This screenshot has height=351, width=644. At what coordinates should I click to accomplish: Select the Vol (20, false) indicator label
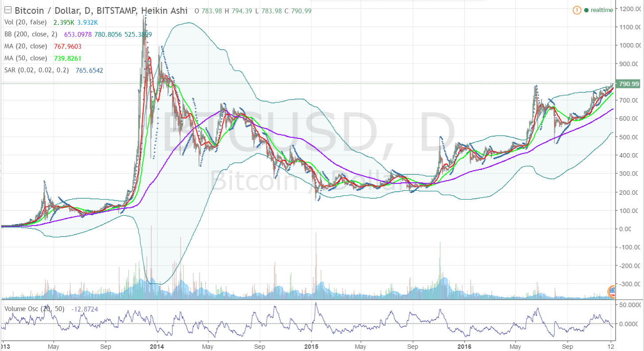click(25, 22)
